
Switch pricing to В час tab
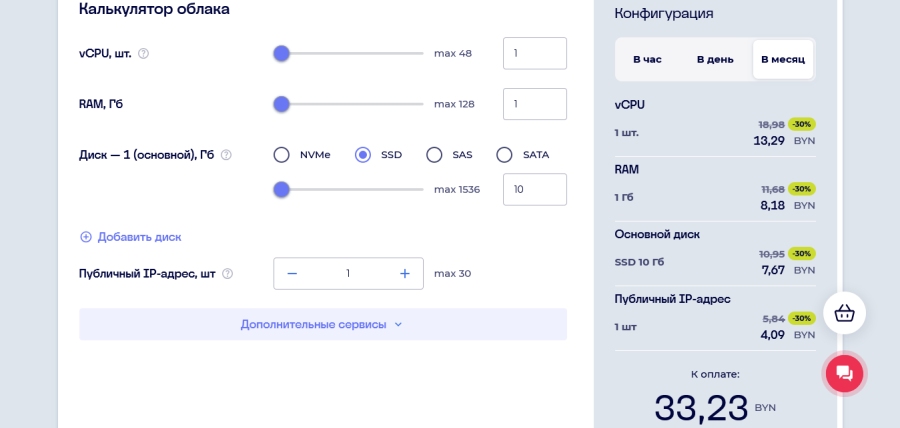tap(647, 59)
